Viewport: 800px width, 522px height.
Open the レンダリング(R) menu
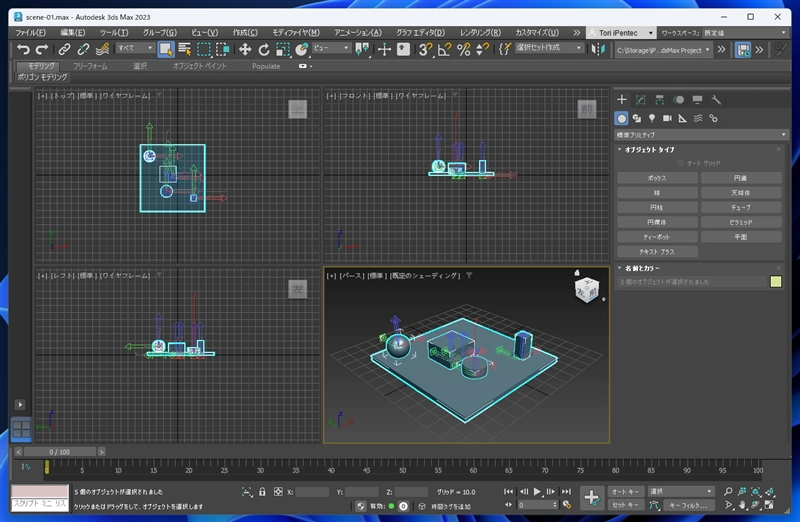(480, 33)
